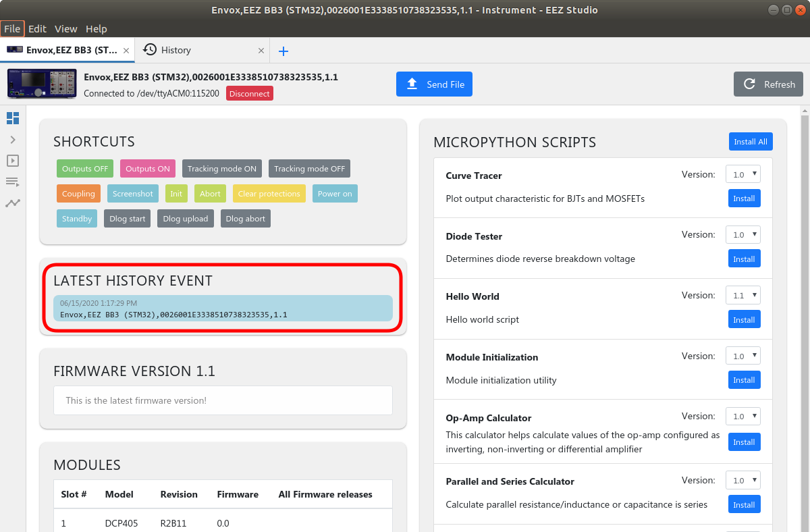Run the Power on shortcut
810x532 pixels.
335,194
